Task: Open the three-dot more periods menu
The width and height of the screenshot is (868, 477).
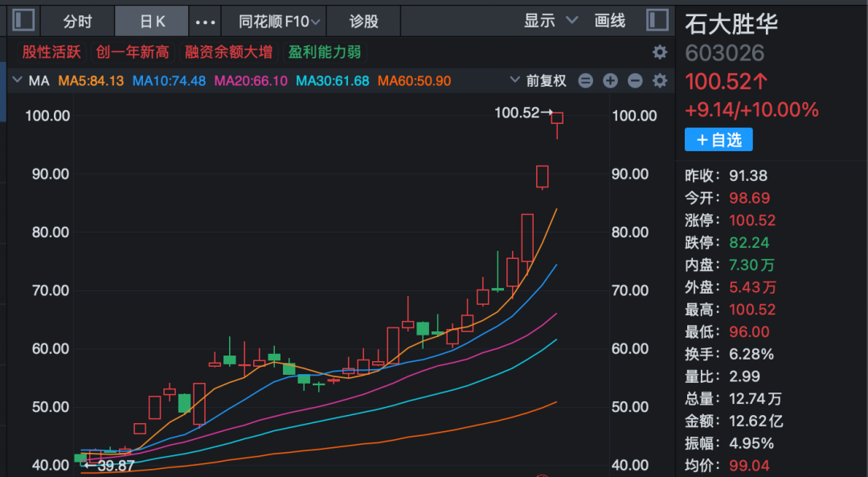Action: pos(206,22)
